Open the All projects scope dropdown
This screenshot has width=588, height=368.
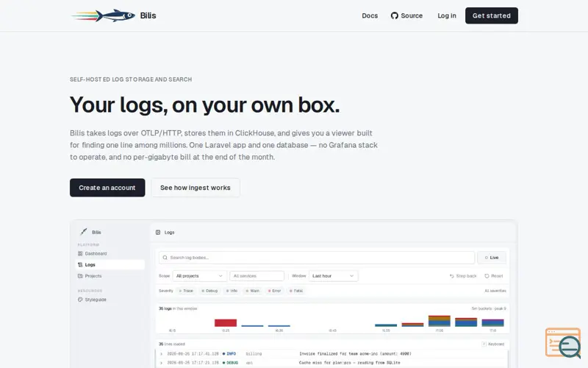[x=199, y=276]
